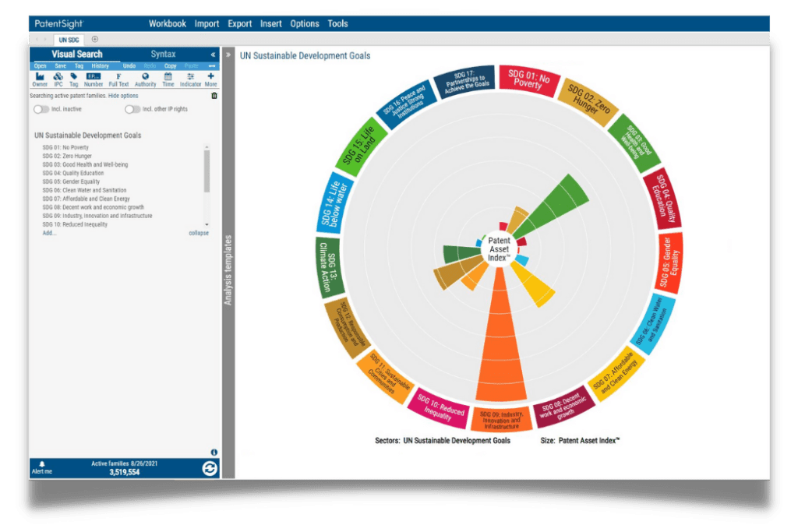
Task: Switch to the UN SDG workbook tab
Action: click(x=69, y=40)
